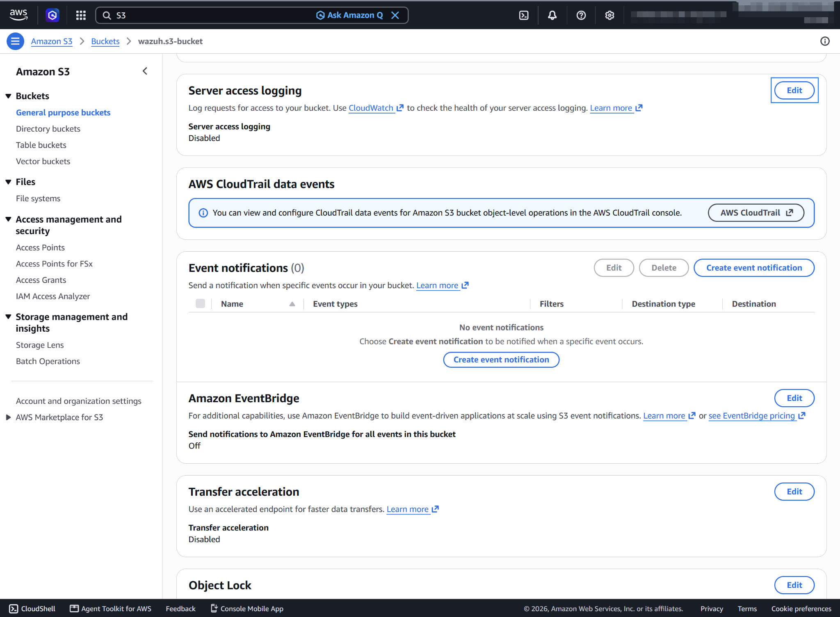Viewport: 840px width, 617px height.
Task: Open the Amazon Q icon in header
Action: (x=52, y=15)
